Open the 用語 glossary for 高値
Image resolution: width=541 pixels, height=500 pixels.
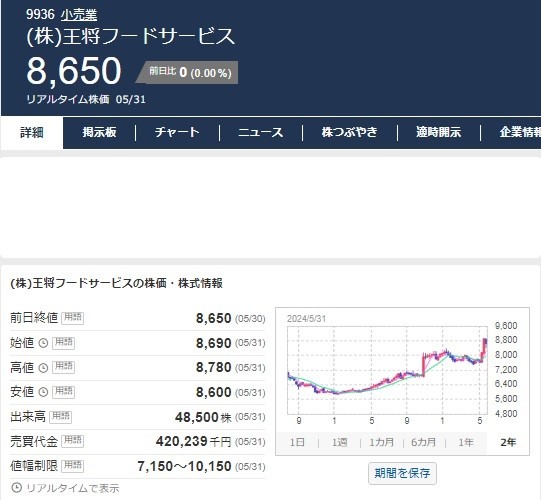click(63, 367)
